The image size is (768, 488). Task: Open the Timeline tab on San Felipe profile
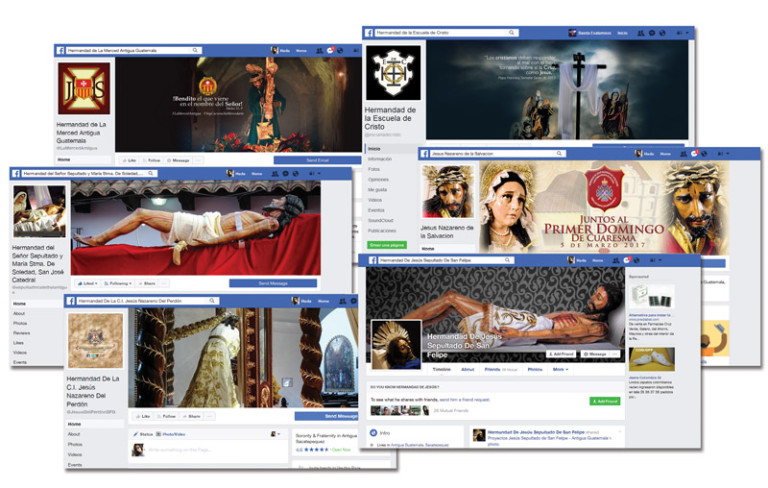(x=441, y=369)
